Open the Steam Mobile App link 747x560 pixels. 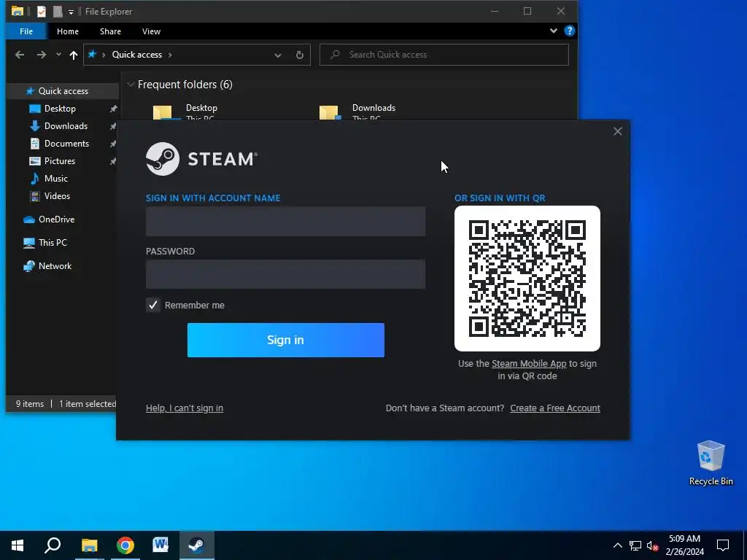click(529, 364)
